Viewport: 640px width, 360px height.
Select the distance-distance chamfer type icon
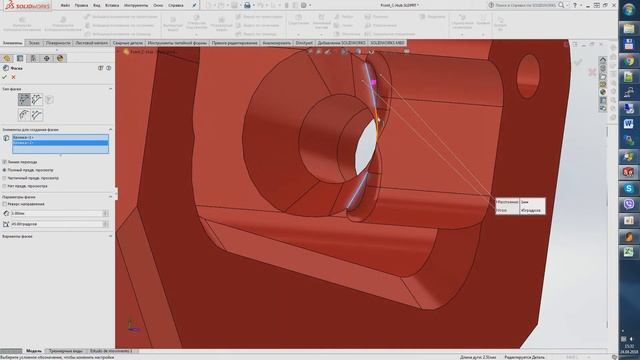pos(37,99)
